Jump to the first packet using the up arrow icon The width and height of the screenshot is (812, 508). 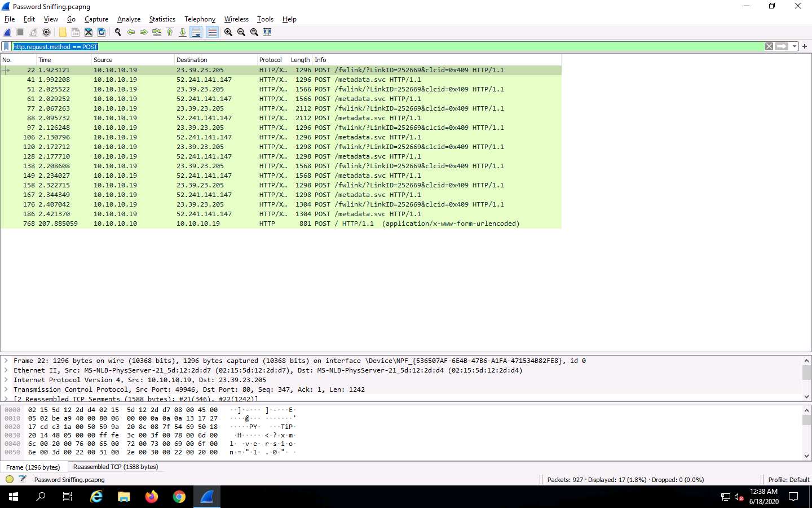coord(170,32)
